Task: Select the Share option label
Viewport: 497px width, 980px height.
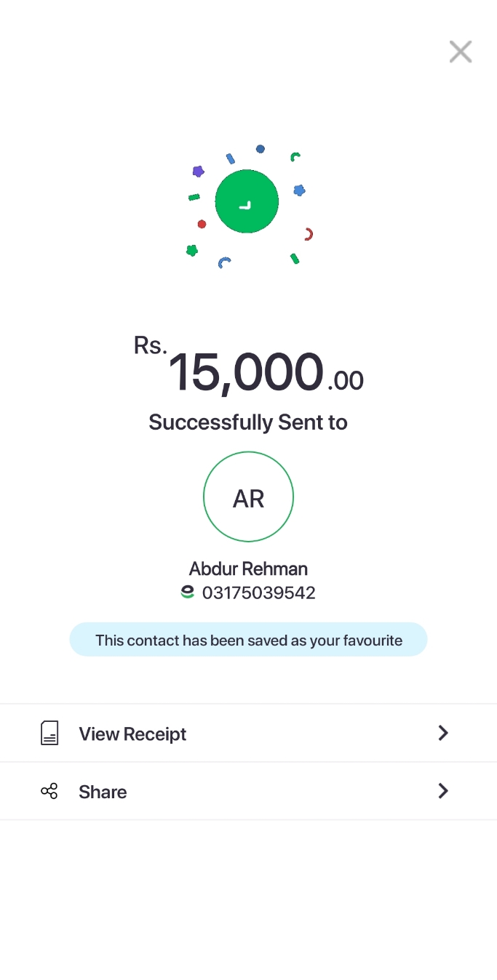Action: [103, 792]
